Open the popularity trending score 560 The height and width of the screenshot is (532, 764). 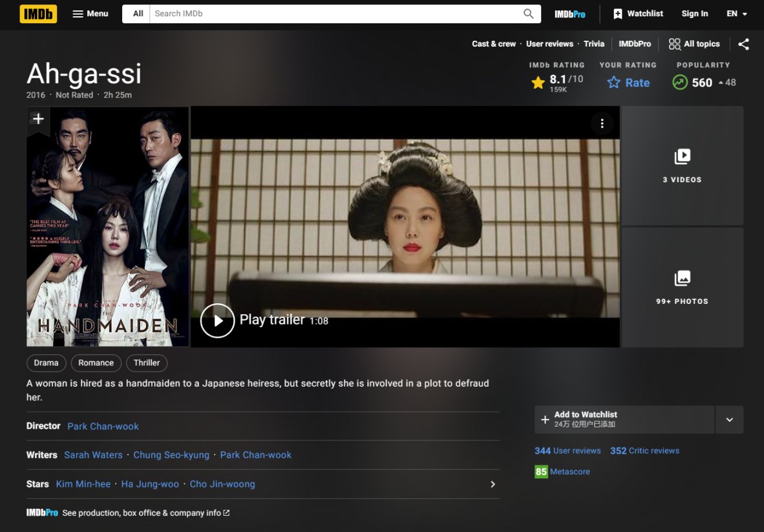[x=704, y=82]
